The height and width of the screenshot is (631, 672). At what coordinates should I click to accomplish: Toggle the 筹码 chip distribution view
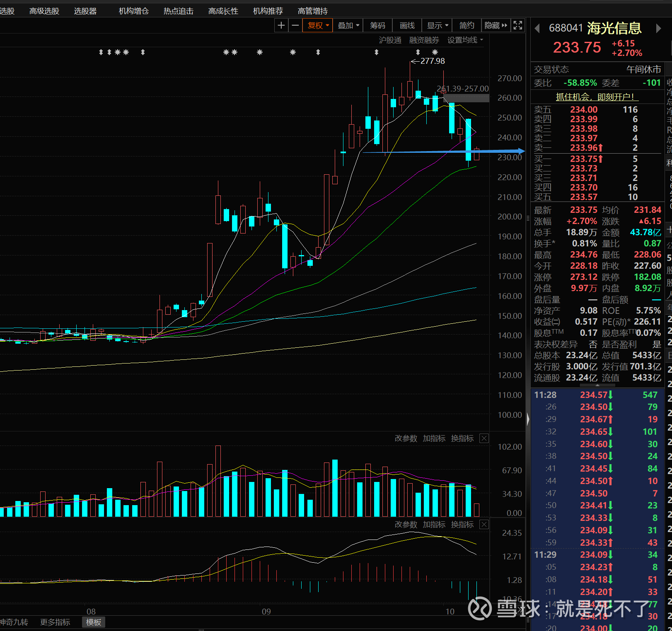coord(377,25)
